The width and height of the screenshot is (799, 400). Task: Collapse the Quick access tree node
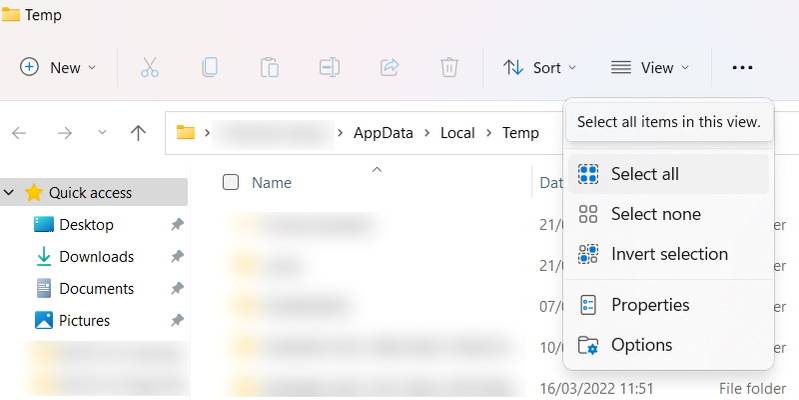[x=10, y=192]
